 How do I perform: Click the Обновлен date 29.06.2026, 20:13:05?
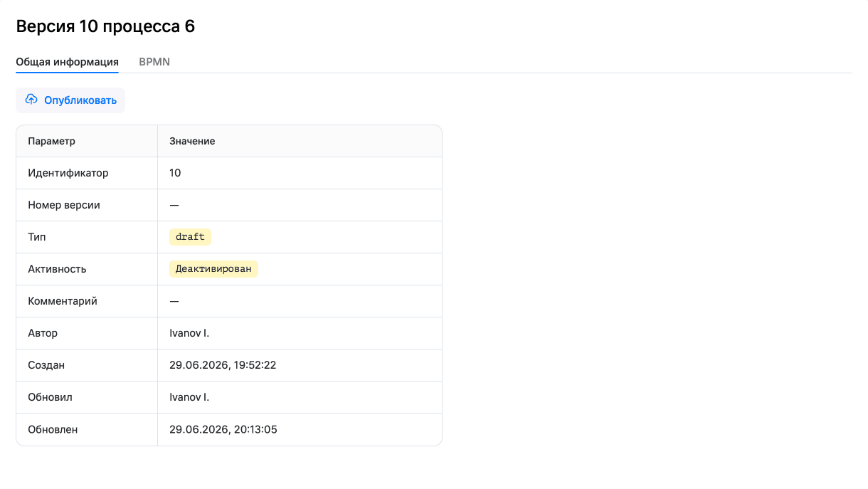(223, 429)
